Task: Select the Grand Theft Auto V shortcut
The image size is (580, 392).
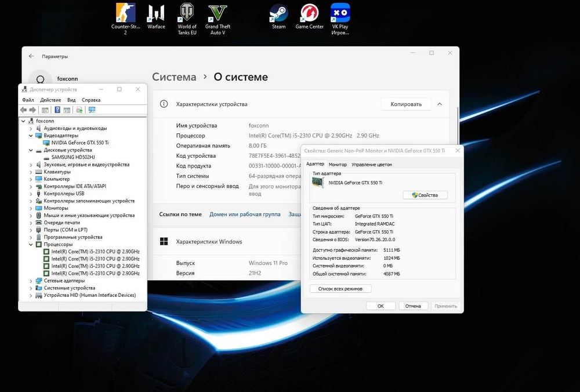Action: pos(217,19)
